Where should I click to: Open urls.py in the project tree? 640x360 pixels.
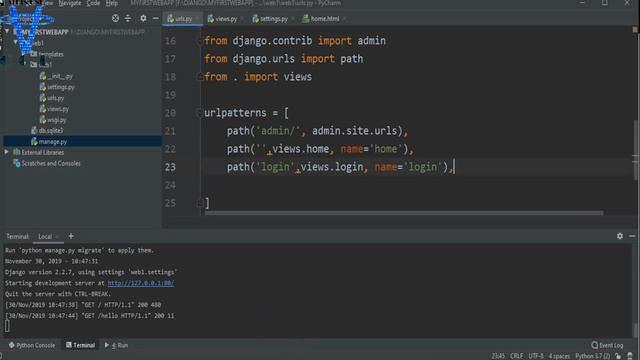click(x=56, y=98)
